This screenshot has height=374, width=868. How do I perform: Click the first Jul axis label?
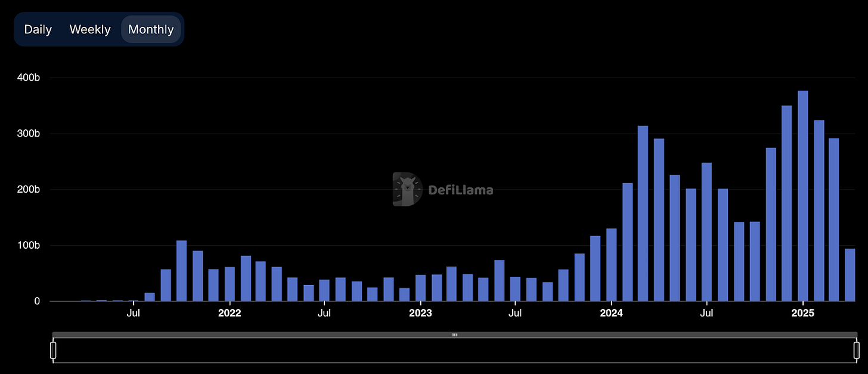click(133, 312)
